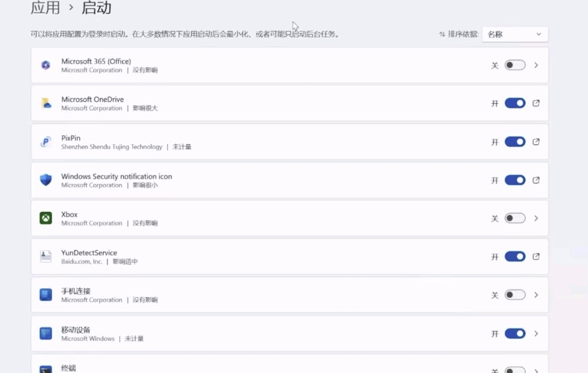Screen dimensions: 588x373
Task: Click Shenzhen Shendu Tujing Technology publisher text
Action: tap(112, 147)
